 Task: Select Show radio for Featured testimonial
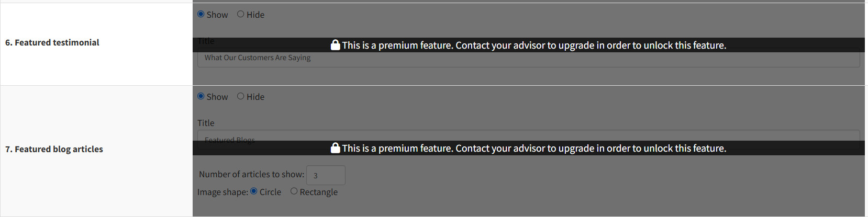201,14
